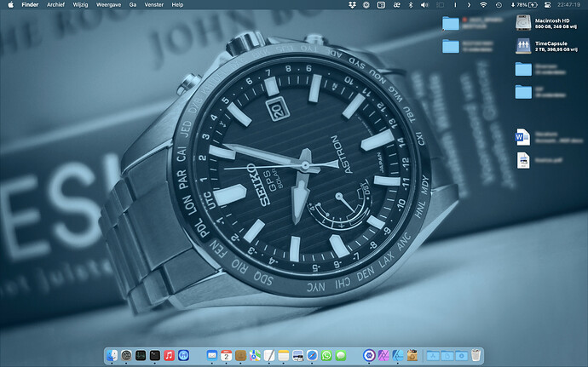This screenshot has height=367, width=588.
Task: Open the TextEdit app in the Dock
Action: 269,355
